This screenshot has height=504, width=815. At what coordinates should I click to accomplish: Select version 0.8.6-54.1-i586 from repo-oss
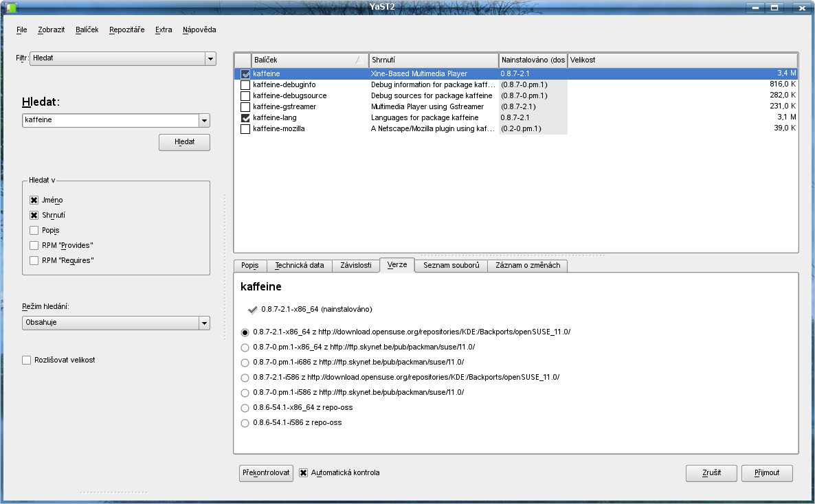coord(245,423)
